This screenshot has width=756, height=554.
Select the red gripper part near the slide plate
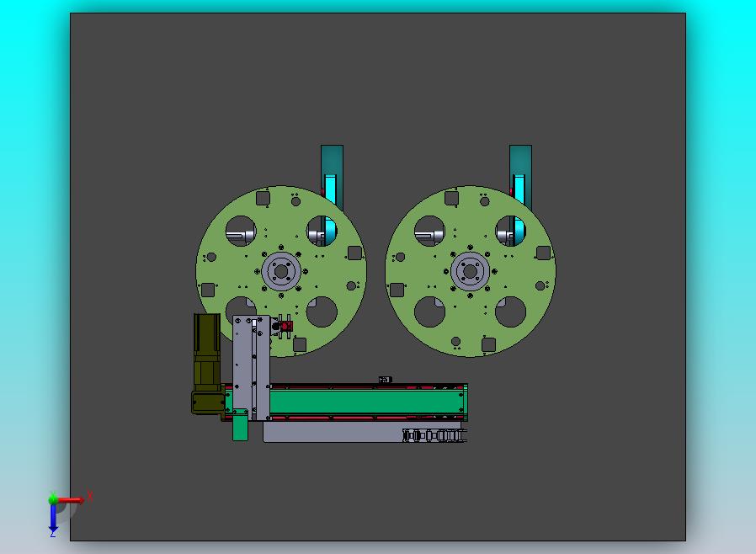tap(286, 327)
